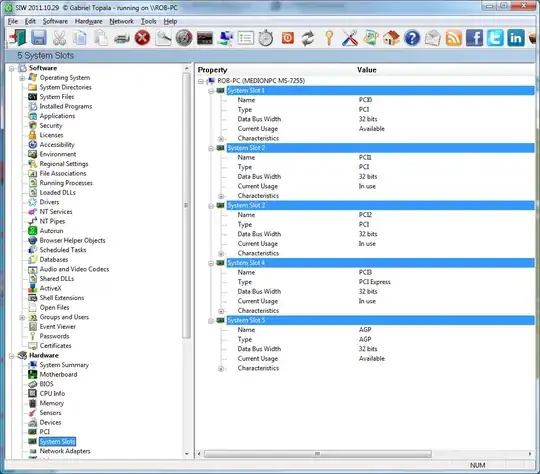The height and width of the screenshot is (474, 540).
Task: Select Audio and Video Codecs item
Action: pos(74,269)
